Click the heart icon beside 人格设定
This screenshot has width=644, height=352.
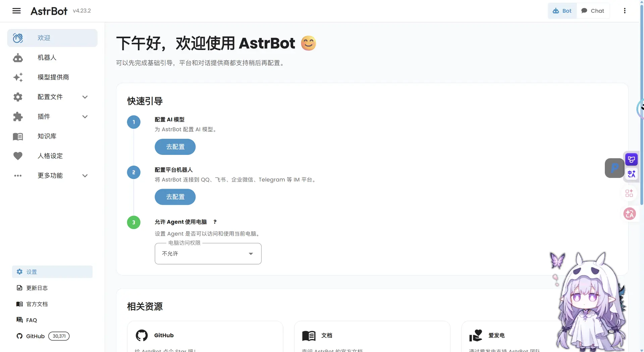coord(18,156)
